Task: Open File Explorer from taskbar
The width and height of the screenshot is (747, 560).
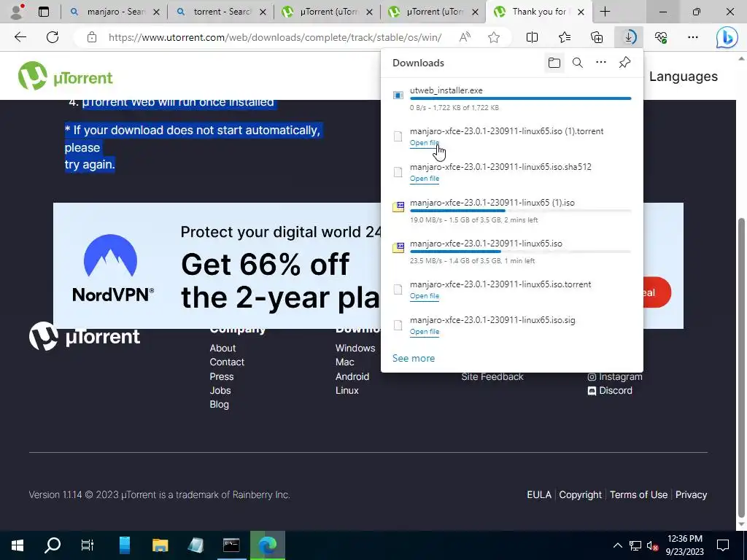Action: [160, 545]
